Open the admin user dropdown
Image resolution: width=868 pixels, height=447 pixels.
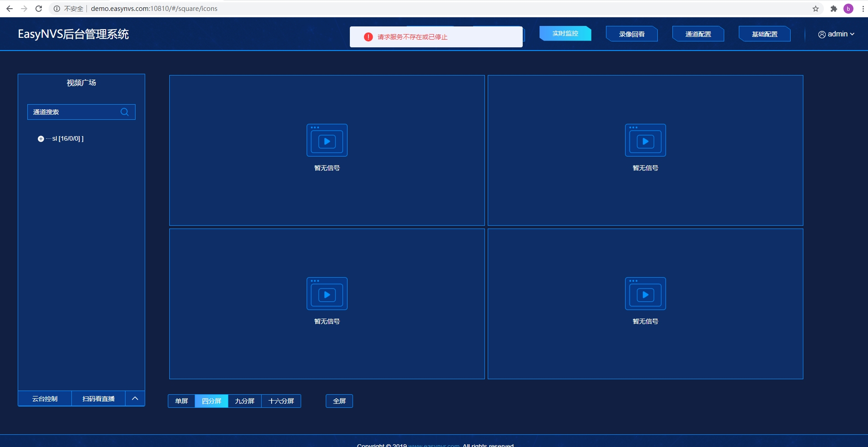[x=836, y=34]
